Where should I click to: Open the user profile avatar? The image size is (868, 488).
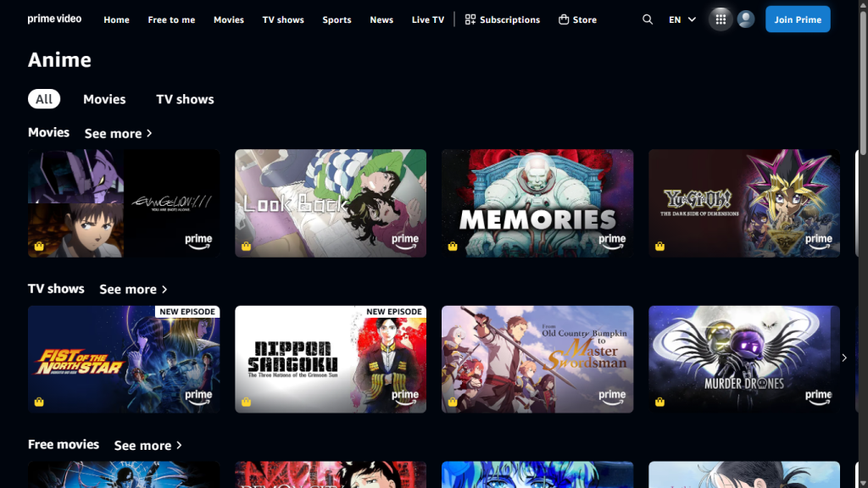click(746, 19)
